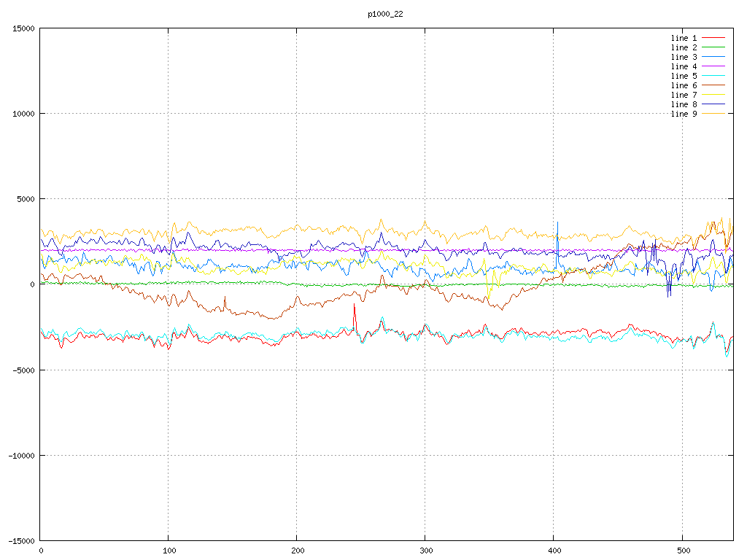
Task: Click the "line 3" legend label
Action: point(684,57)
